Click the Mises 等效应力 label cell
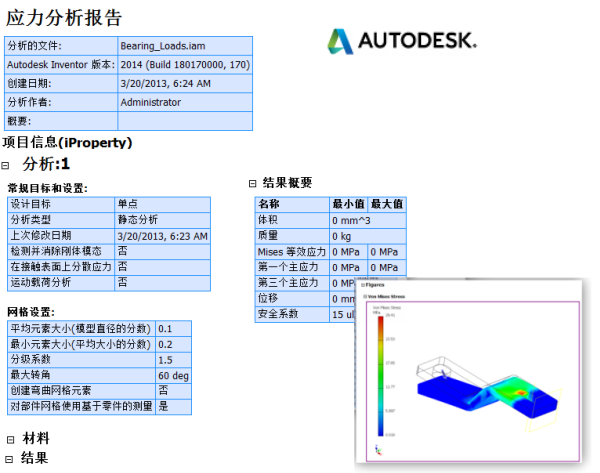The height and width of the screenshot is (473, 600). coord(292,252)
